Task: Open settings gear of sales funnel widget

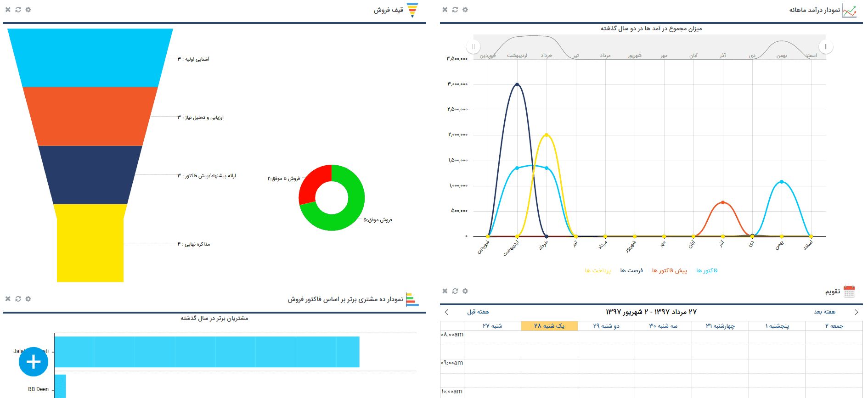Action: pyautogui.click(x=28, y=10)
